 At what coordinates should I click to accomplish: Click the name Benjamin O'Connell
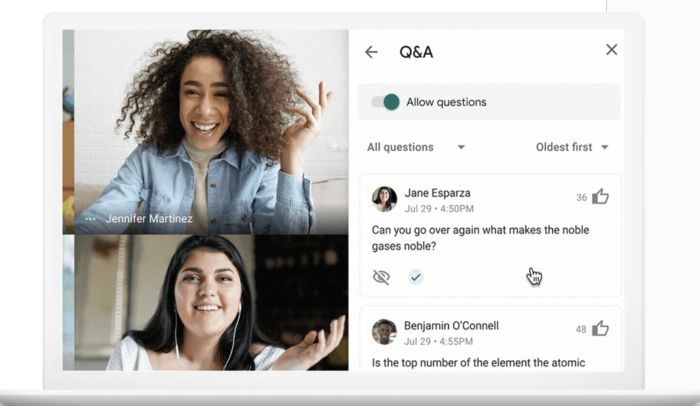451,326
